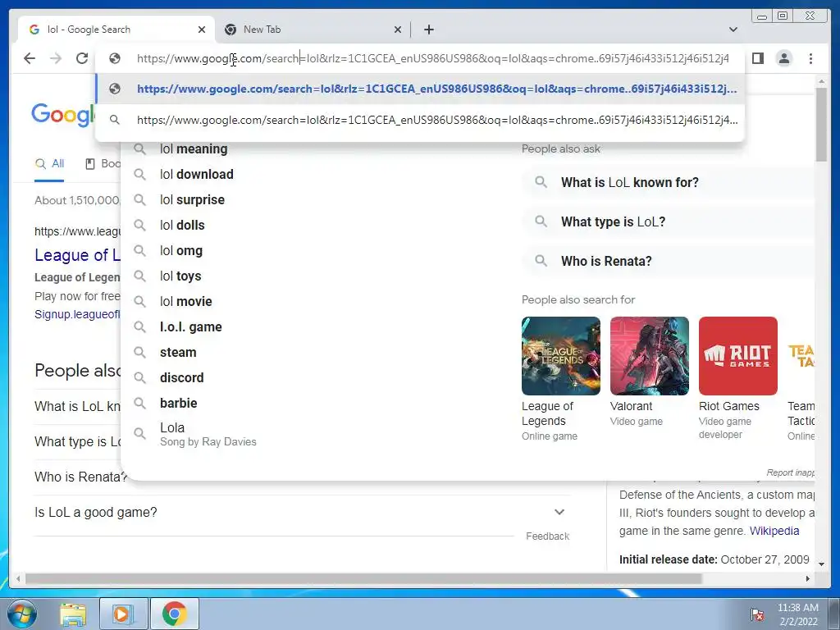Select the All search tab
The width and height of the screenshot is (840, 630).
49,164
